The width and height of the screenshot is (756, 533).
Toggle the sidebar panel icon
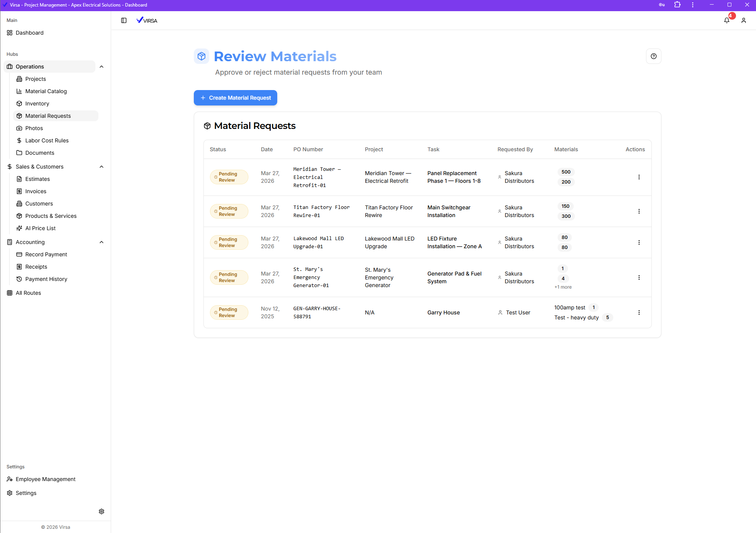coord(124,20)
